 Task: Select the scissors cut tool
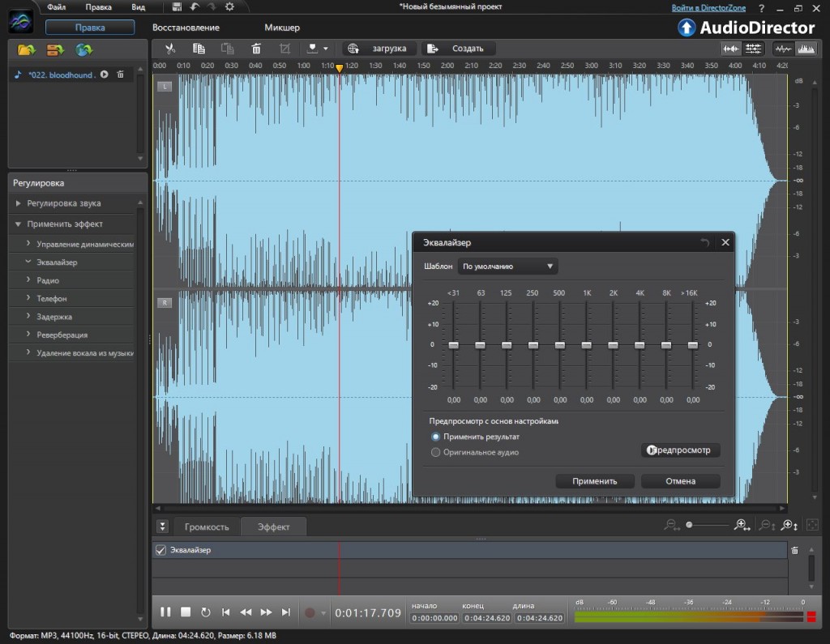(169, 49)
